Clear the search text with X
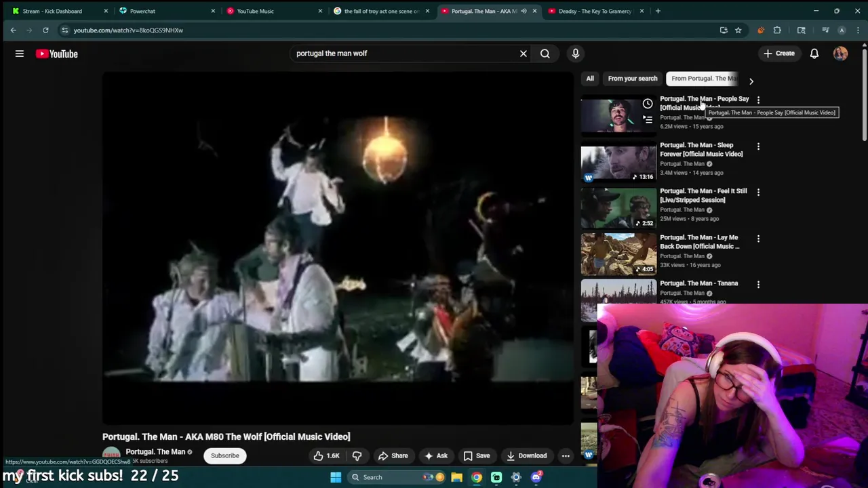Viewport: 868px width, 488px height. point(524,54)
